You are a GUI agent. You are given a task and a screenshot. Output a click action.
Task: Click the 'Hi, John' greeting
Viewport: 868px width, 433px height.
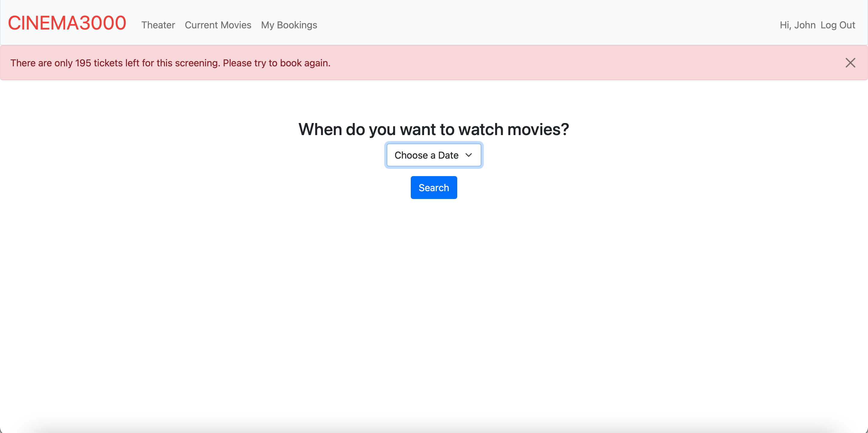pos(797,25)
